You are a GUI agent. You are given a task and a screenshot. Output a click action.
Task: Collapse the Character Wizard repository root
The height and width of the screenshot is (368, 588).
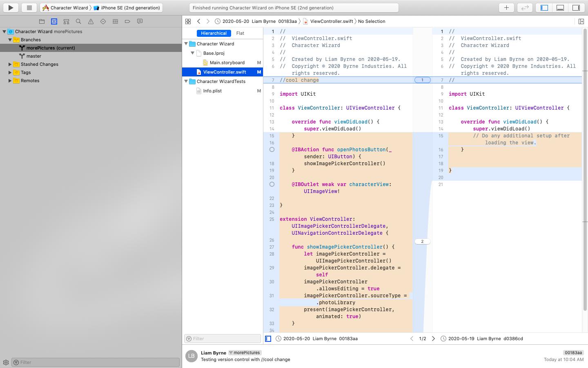tap(4, 31)
